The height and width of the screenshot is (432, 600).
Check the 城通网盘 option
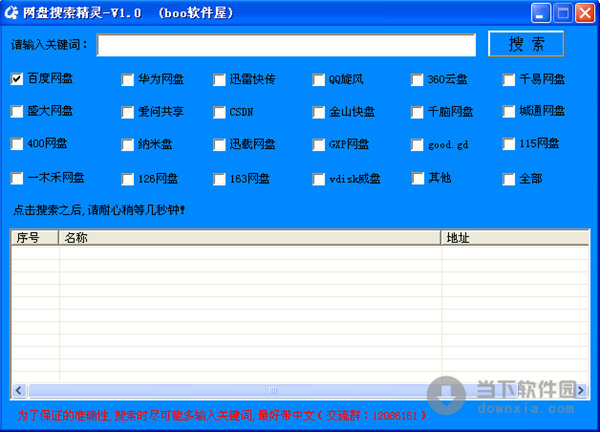point(509,111)
